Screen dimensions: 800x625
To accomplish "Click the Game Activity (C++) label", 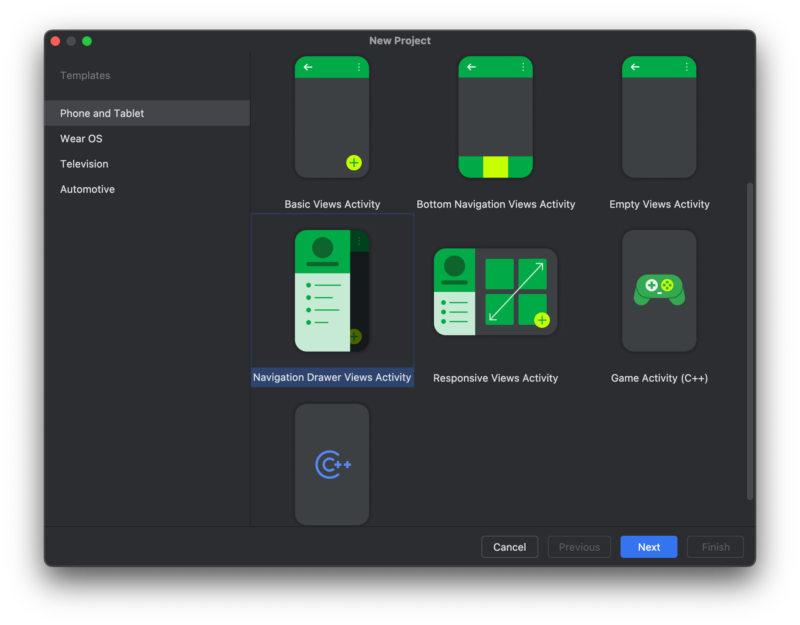I will [659, 378].
